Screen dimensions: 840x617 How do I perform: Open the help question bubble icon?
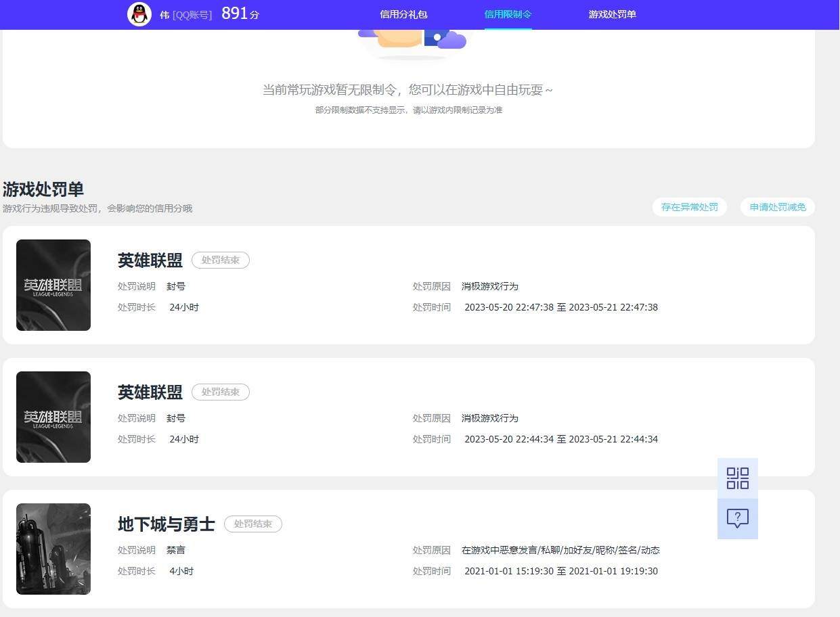pyautogui.click(x=738, y=519)
